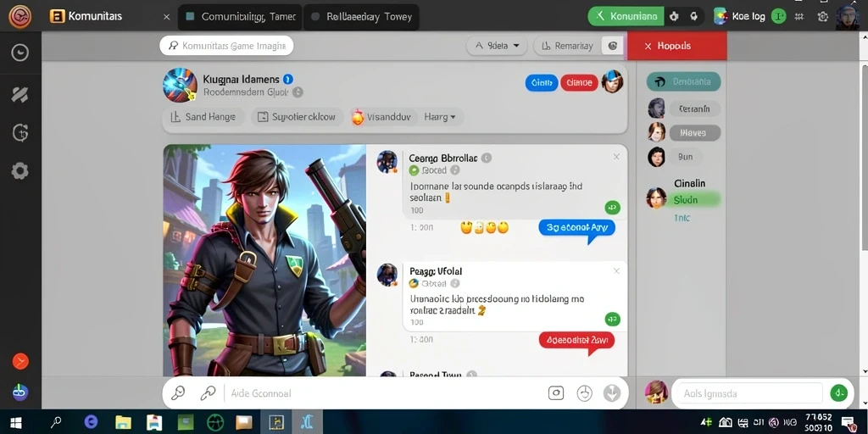Click the clock icon in left sidebar

click(20, 52)
